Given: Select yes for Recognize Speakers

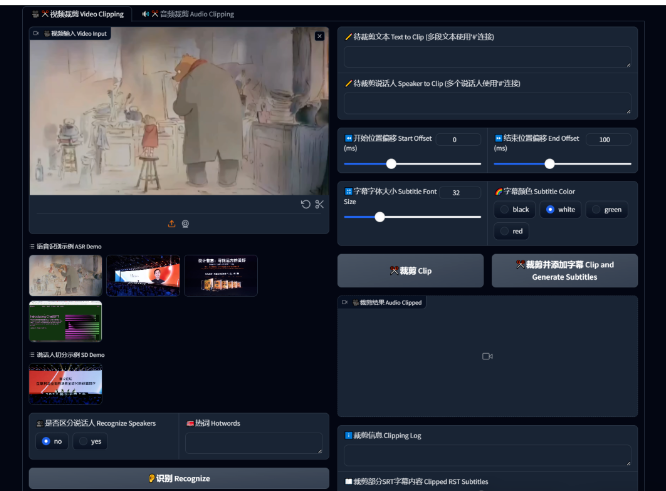Looking at the screenshot, I should coord(90,441).
